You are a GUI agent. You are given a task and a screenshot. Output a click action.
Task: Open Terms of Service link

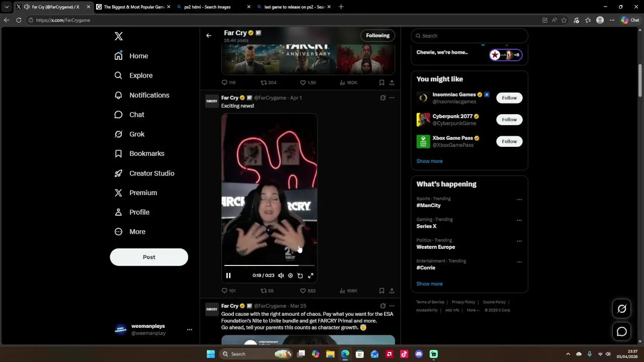[430, 302]
